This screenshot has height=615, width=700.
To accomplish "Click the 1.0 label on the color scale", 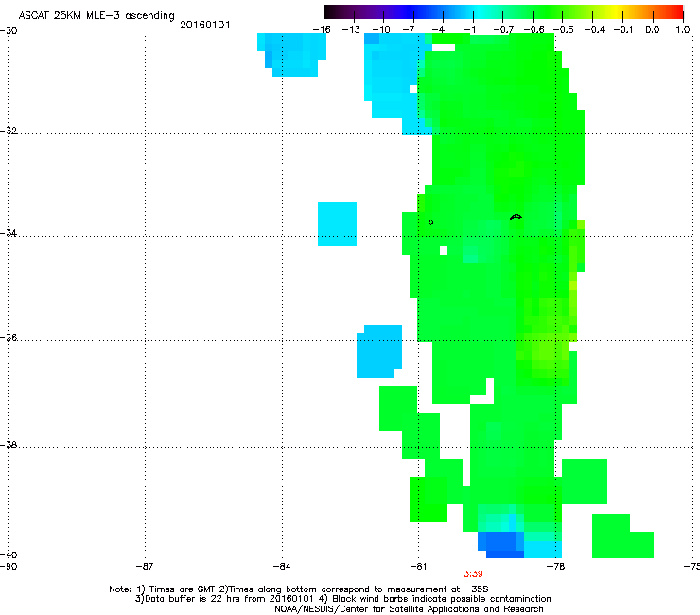I will [683, 30].
